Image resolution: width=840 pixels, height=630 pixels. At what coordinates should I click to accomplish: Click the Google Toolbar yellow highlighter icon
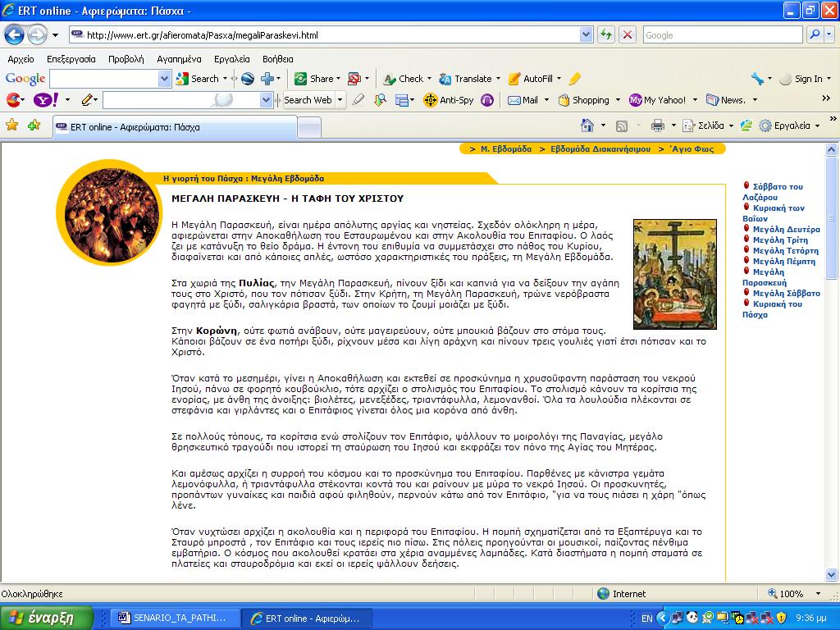(575, 79)
